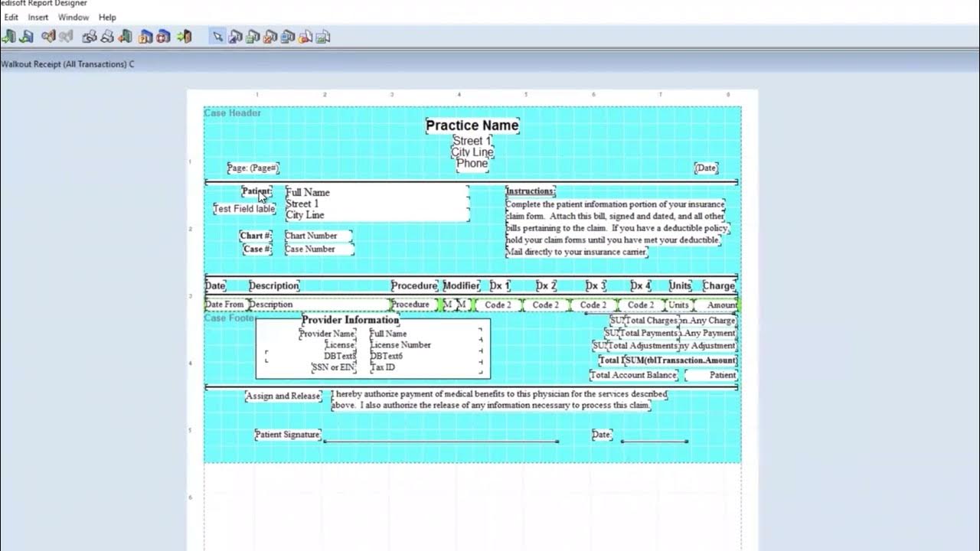This screenshot has height=551, width=980.
Task: Click the lifesaver Help icon
Action: coord(164,36)
